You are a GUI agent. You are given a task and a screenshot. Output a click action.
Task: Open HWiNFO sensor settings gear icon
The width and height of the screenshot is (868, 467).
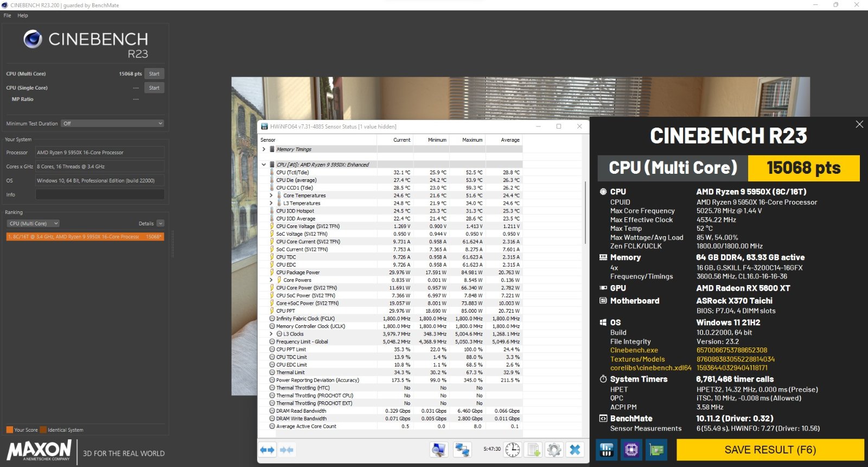(554, 450)
